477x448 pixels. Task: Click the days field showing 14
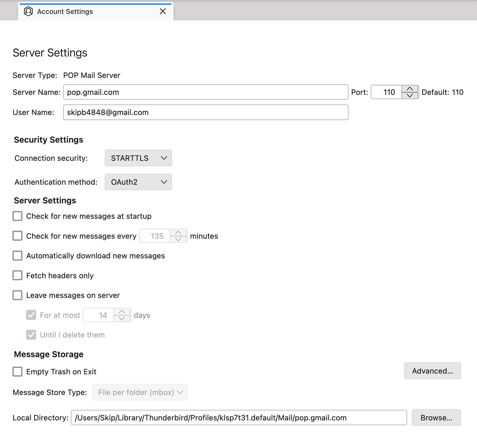[x=98, y=315]
